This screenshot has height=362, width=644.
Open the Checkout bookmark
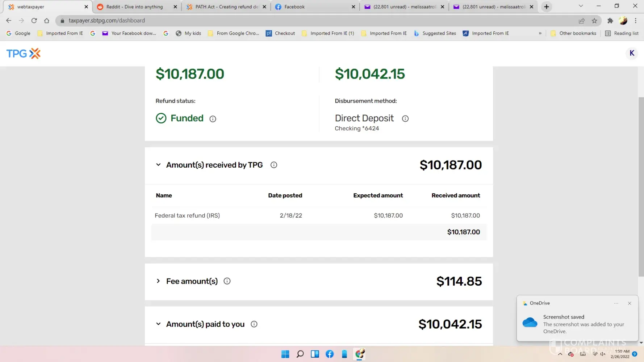pyautogui.click(x=280, y=33)
